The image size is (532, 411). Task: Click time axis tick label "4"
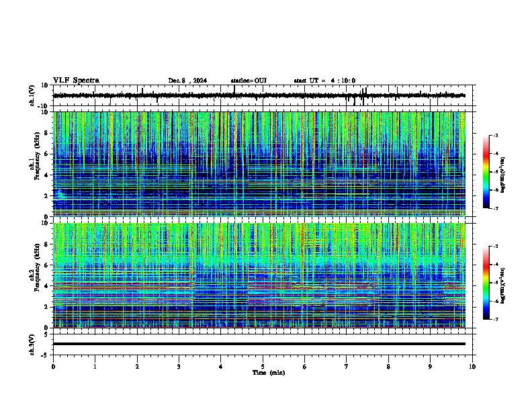point(221,367)
